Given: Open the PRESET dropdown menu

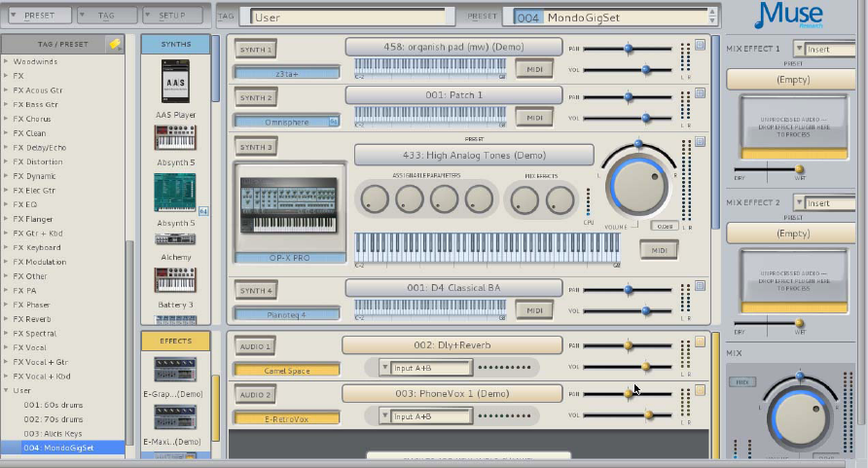Looking at the screenshot, I should [40, 16].
